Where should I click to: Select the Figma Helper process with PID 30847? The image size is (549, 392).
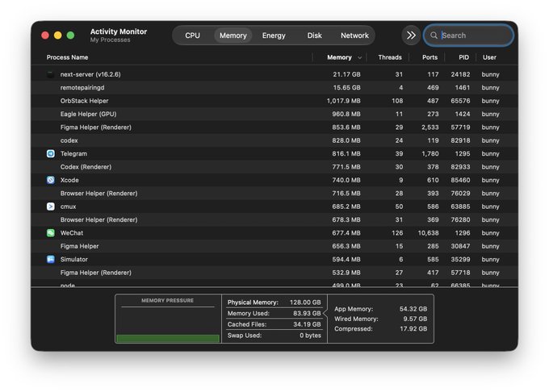click(x=274, y=246)
